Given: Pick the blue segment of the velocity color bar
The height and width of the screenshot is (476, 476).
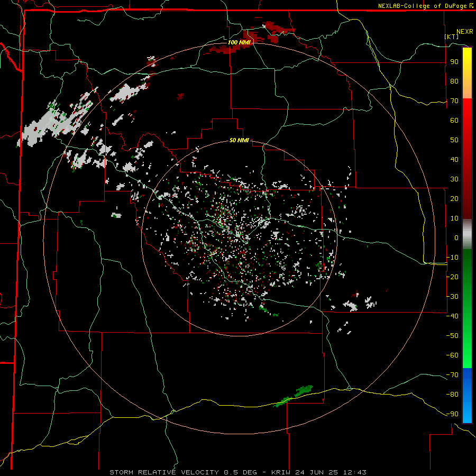Looking at the screenshot, I should pos(467,396).
